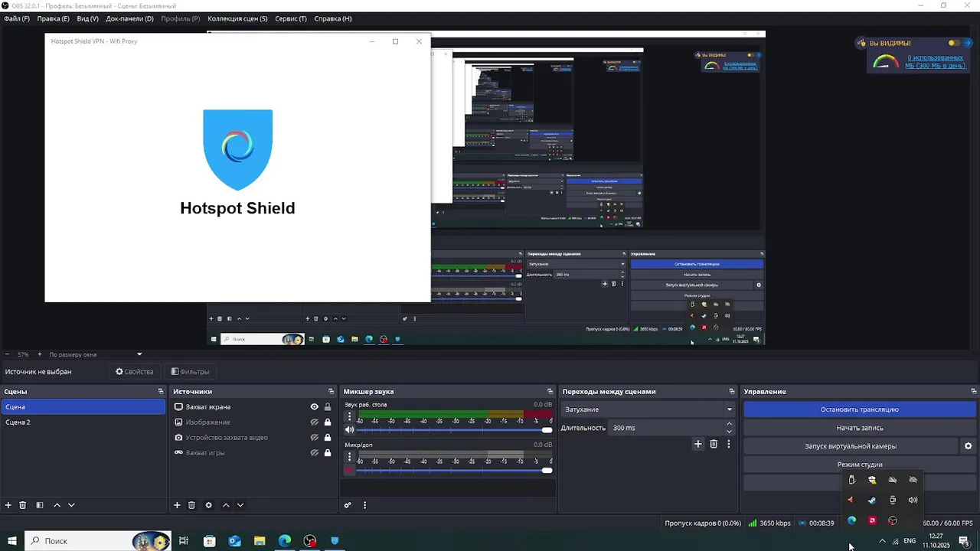This screenshot has width=980, height=551.
Task: Click Начать запись button
Action: [859, 428]
